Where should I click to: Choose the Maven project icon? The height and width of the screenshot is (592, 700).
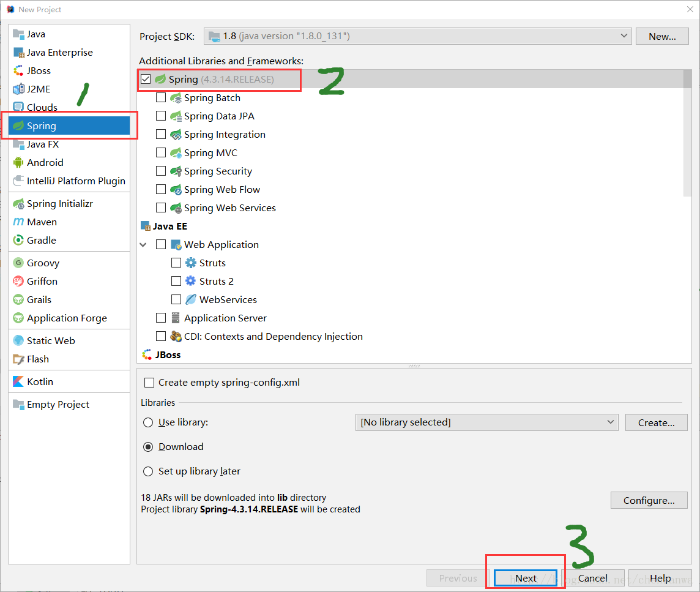click(x=18, y=222)
